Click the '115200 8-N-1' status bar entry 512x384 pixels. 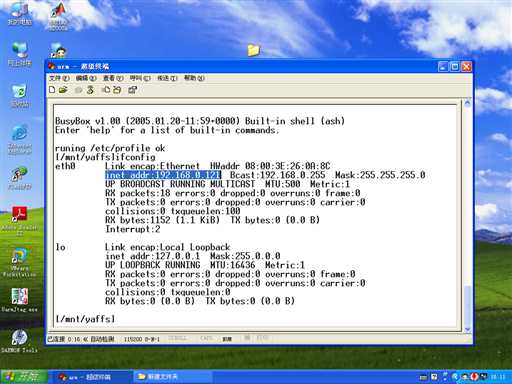tap(142, 339)
